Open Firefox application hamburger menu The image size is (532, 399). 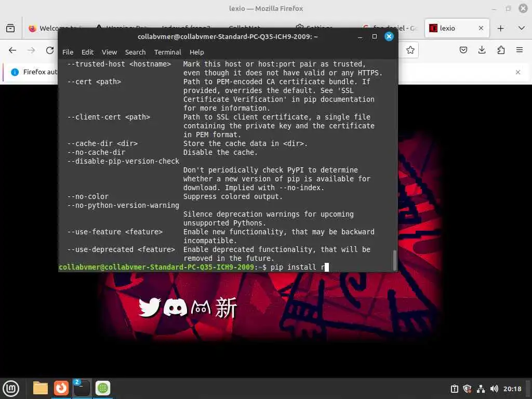[x=520, y=50]
